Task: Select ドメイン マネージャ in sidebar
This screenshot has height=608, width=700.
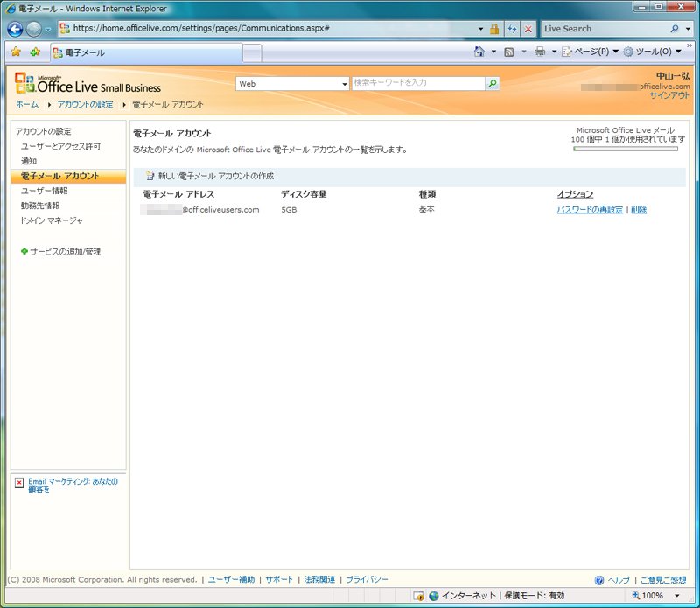Action: pyautogui.click(x=52, y=220)
